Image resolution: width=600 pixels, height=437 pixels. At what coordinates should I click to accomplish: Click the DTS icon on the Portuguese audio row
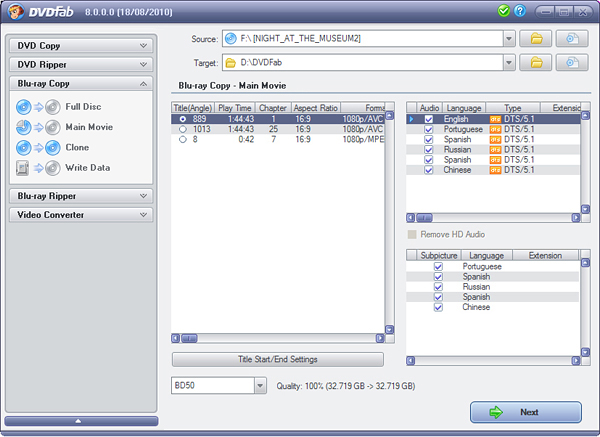click(495, 129)
